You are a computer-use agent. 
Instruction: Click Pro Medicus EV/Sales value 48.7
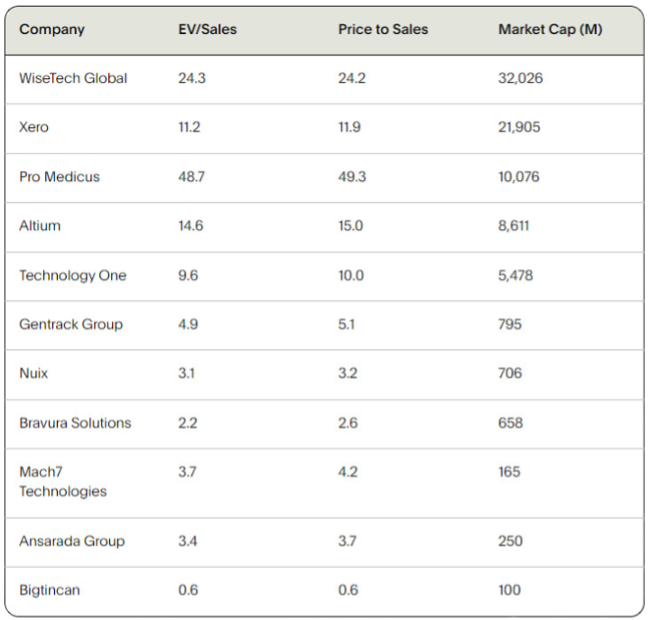(x=191, y=177)
